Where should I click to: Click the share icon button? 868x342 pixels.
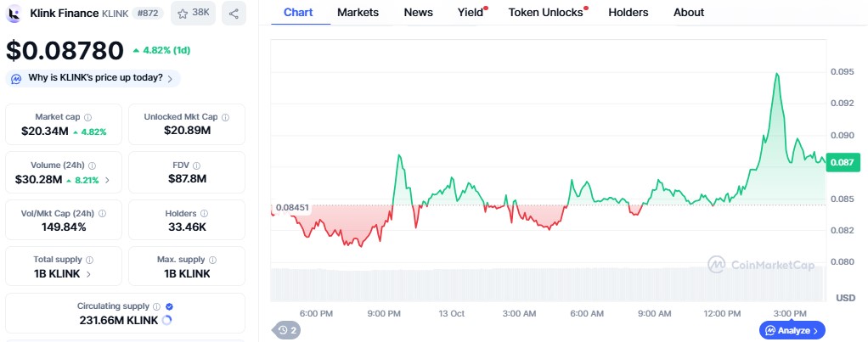(x=233, y=13)
